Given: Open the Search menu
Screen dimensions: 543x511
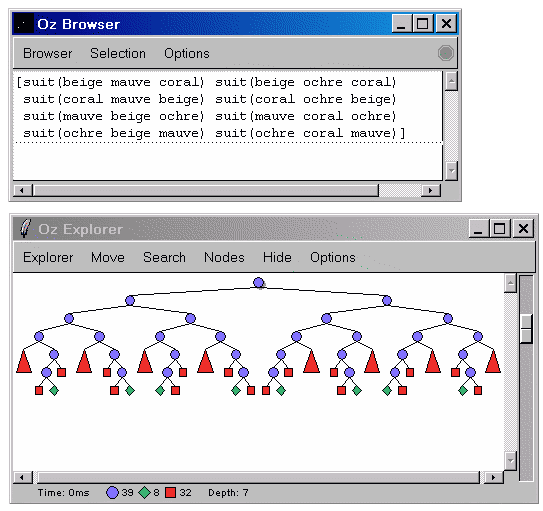Looking at the screenshot, I should click(164, 257).
